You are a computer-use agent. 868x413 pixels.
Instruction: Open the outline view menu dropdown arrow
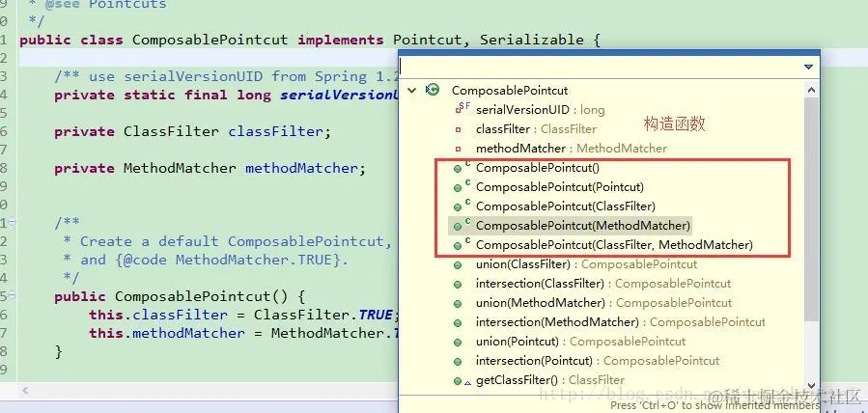point(808,67)
